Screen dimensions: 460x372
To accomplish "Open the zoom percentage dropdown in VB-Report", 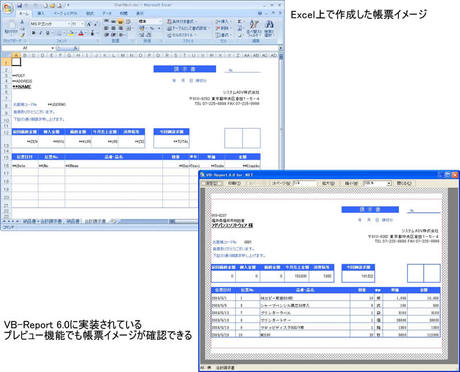I will coord(389,183).
